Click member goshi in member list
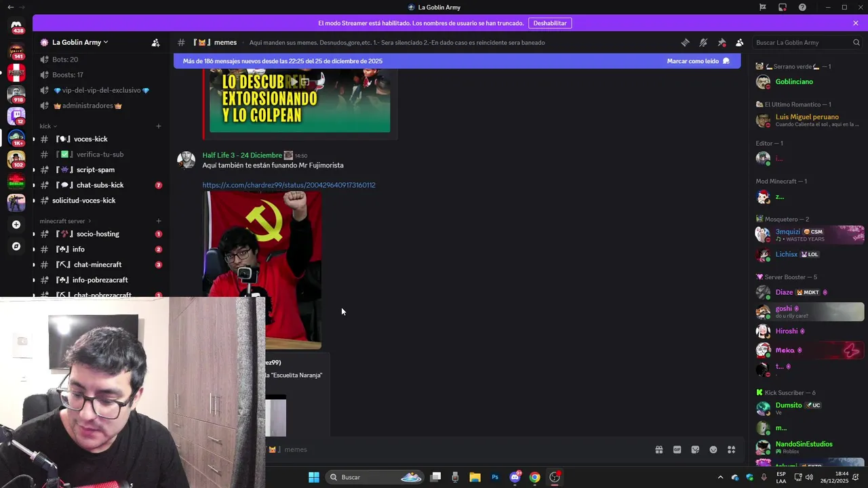The width and height of the screenshot is (868, 488). [x=808, y=312]
